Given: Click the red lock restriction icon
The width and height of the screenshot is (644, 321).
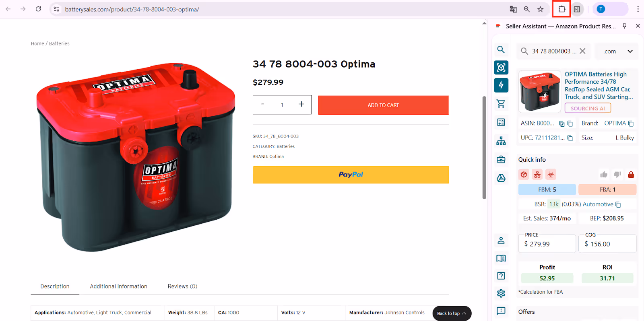Looking at the screenshot, I should point(631,174).
